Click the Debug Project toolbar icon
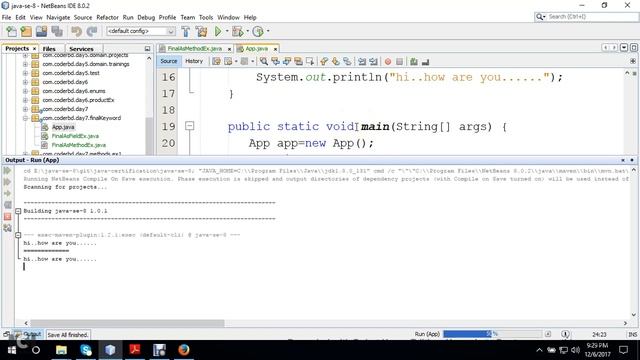The height and width of the screenshot is (360, 640). pos(238,31)
